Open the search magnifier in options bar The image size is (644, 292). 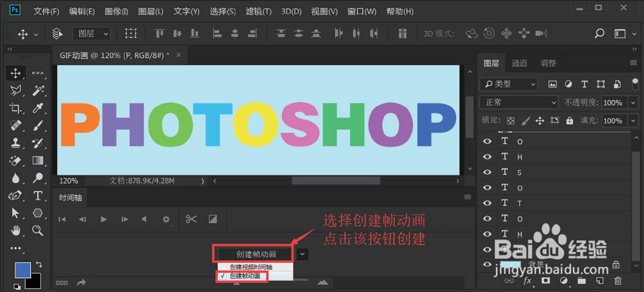[x=600, y=33]
